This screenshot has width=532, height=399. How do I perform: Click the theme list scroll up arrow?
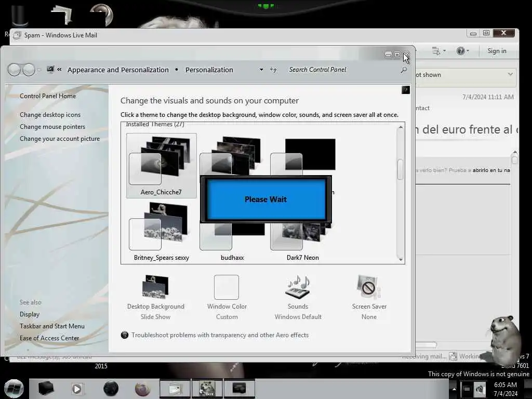401,127
